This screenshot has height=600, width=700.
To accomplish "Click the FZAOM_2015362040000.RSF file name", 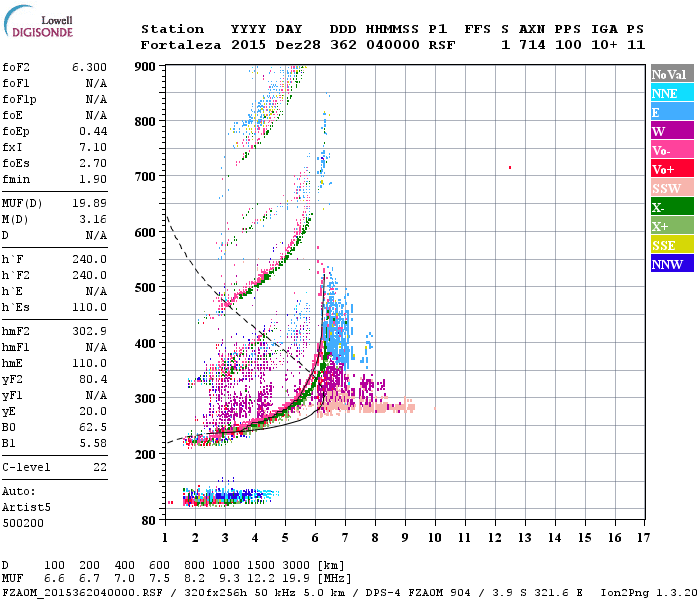I will [83, 593].
